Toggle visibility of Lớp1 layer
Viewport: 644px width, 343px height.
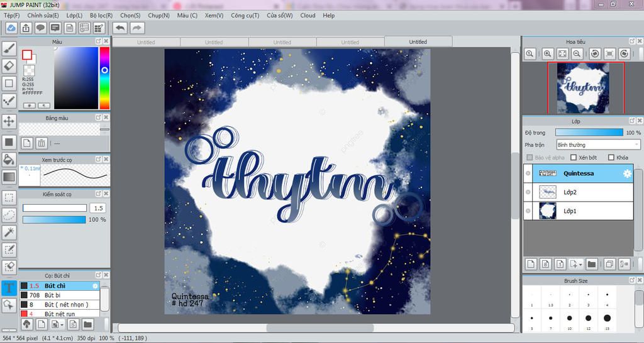pos(528,211)
